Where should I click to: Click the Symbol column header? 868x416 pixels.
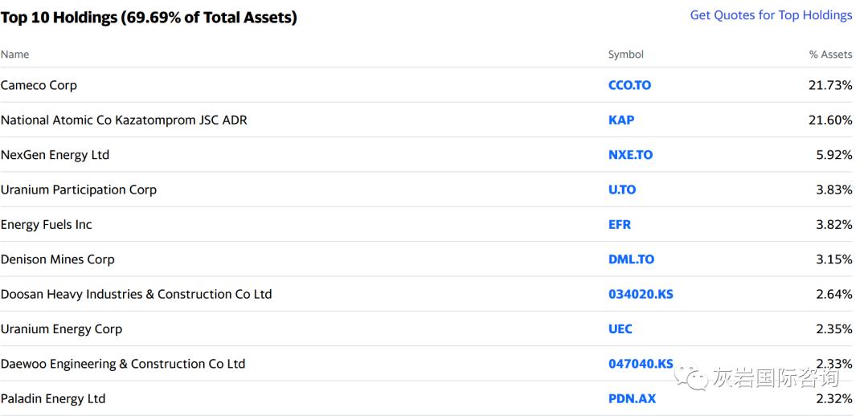point(626,55)
